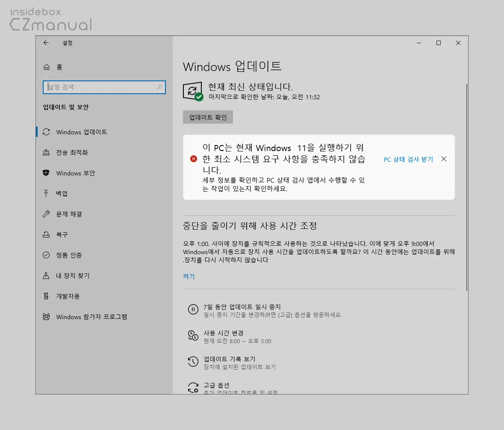Viewport: 504px width, 430px height.
Task: Select 전송 최적화 menu label
Action: pyautogui.click(x=72, y=152)
